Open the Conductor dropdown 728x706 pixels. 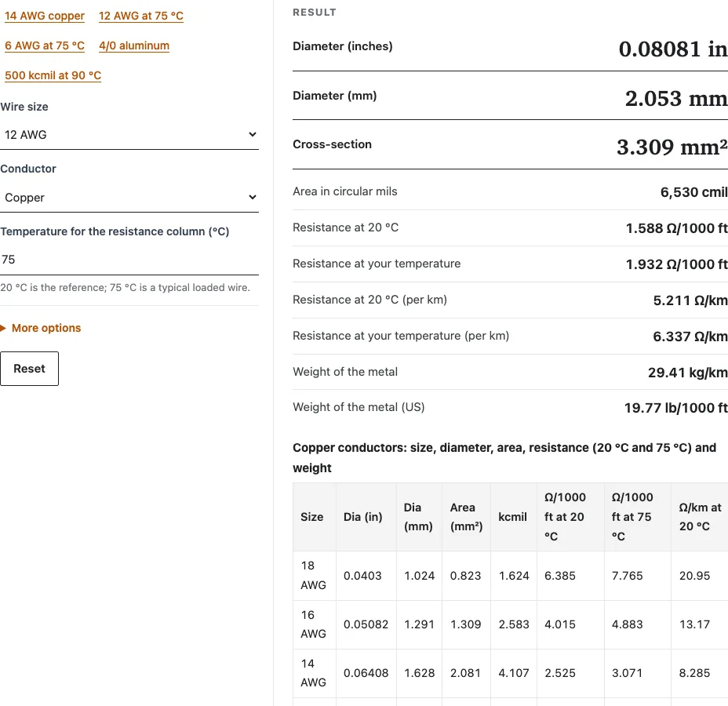click(x=129, y=197)
